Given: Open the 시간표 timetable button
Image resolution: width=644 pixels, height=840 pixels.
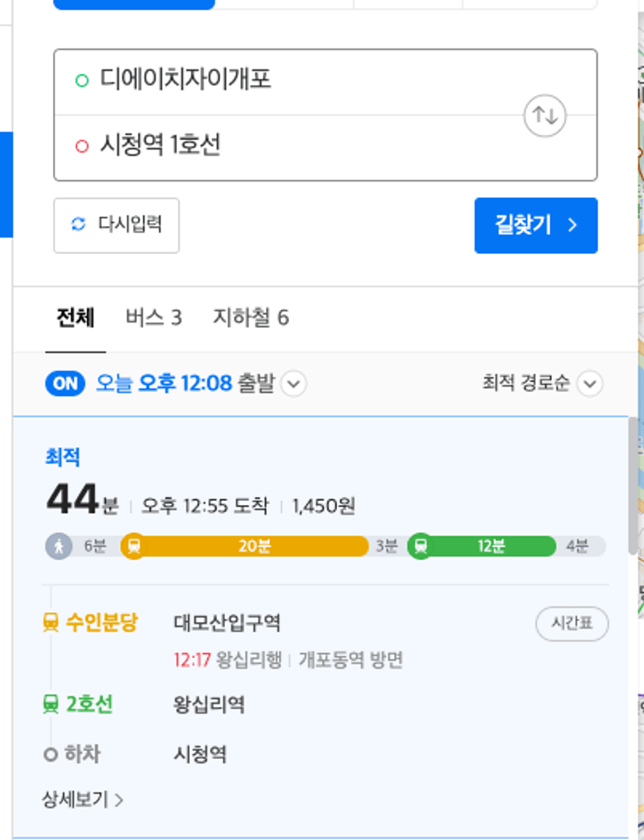Looking at the screenshot, I should (572, 623).
